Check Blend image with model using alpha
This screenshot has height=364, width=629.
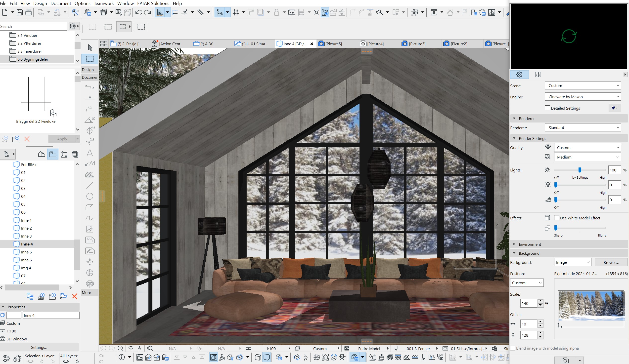[513, 348]
